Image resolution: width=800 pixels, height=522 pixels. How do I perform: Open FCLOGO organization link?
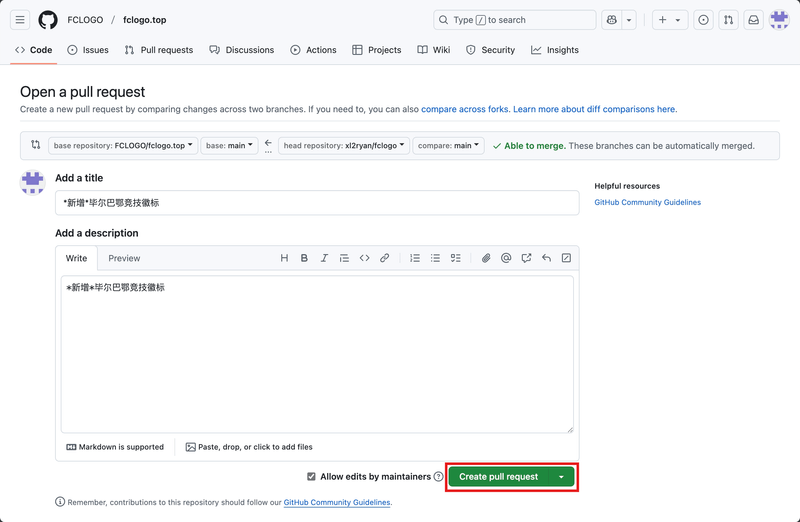pos(85,20)
